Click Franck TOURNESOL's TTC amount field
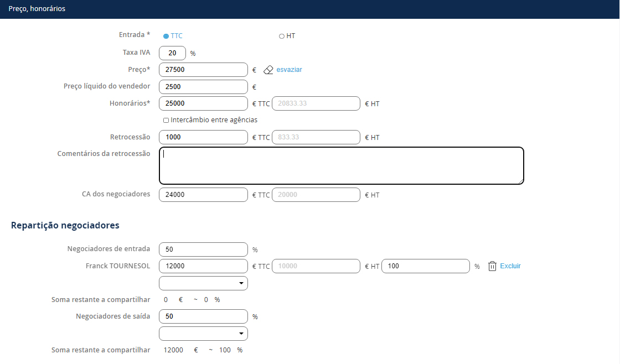The width and height of the screenshot is (620, 364). click(x=203, y=266)
